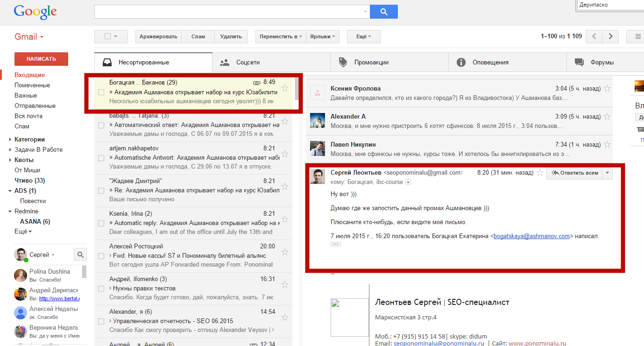Click the blue search magnifier button
The height and width of the screenshot is (346, 644).
click(x=383, y=12)
